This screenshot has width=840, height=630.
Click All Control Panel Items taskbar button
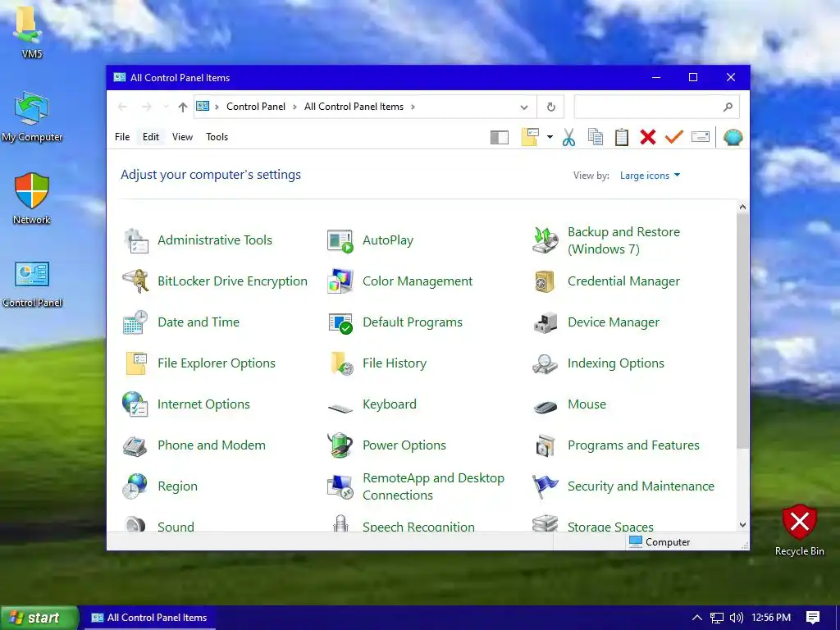tap(149, 618)
